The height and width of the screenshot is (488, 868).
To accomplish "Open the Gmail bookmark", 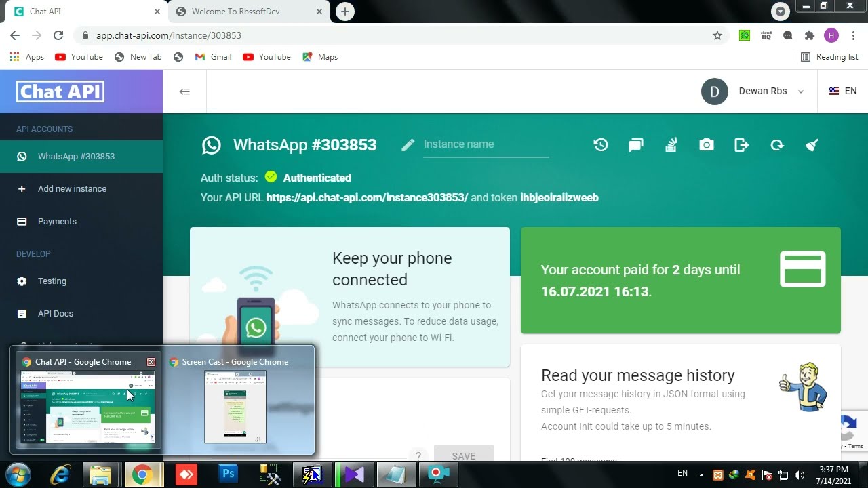I will coord(213,57).
